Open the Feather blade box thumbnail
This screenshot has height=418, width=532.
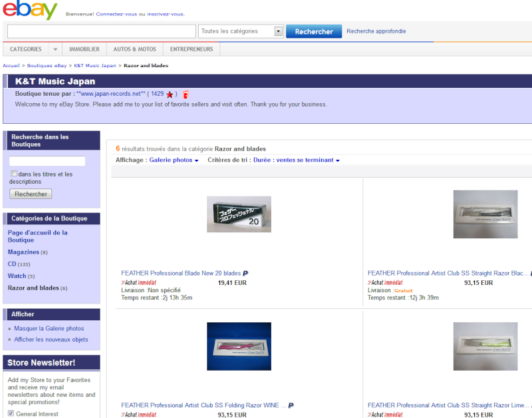click(x=239, y=214)
